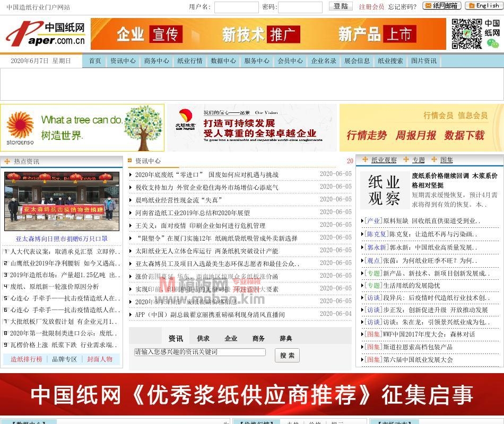Viewport: 504px width, 424px height.
Task: Open 图片资讯 in navigation bar
Action: [424, 61]
